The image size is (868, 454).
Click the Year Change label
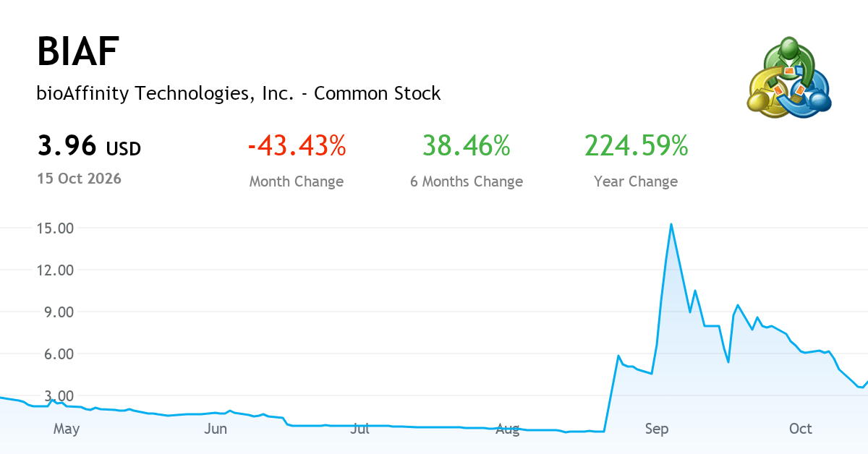pos(636,181)
